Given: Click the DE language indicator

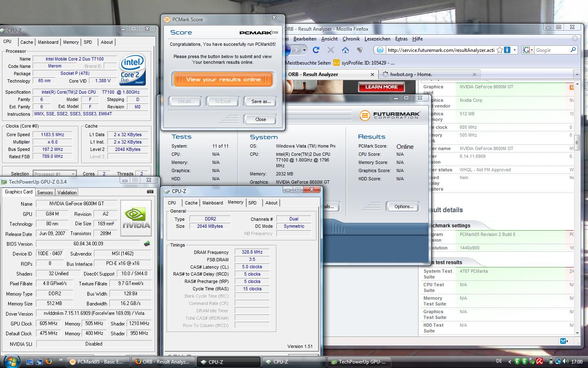Looking at the screenshot, I should (499, 361).
